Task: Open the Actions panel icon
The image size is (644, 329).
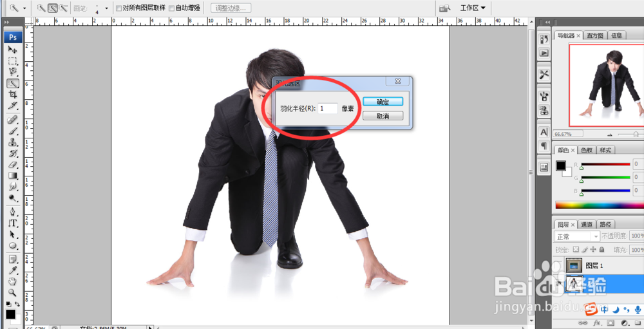Action: 544,53
